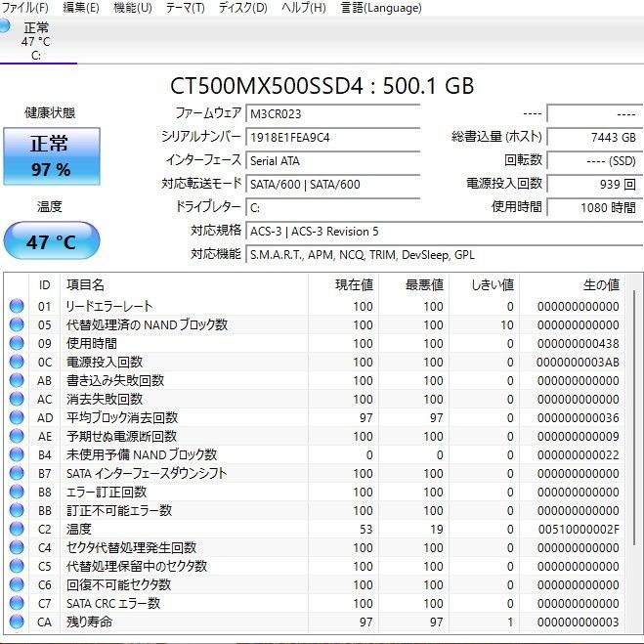644x644 pixels.
Task: Click raw value 0000000003AB of 電源投入回数 row
Action: point(578,363)
